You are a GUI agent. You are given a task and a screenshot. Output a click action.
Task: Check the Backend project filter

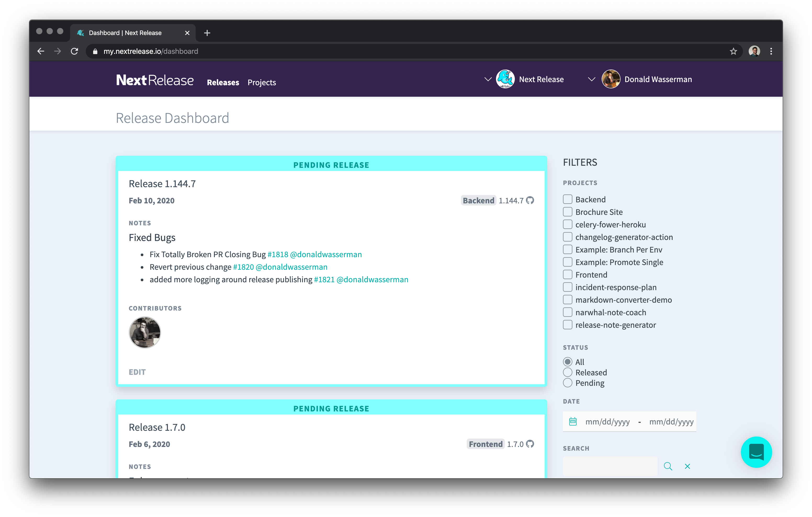[567, 199]
